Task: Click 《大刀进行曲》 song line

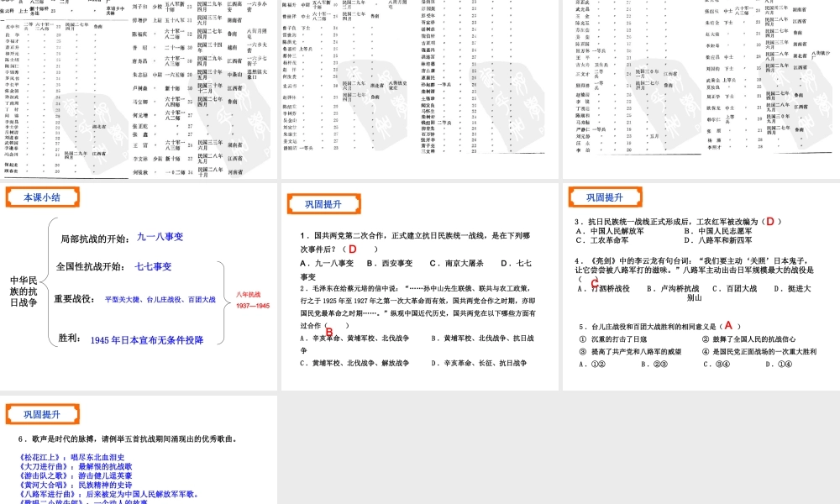Action: tap(75, 466)
